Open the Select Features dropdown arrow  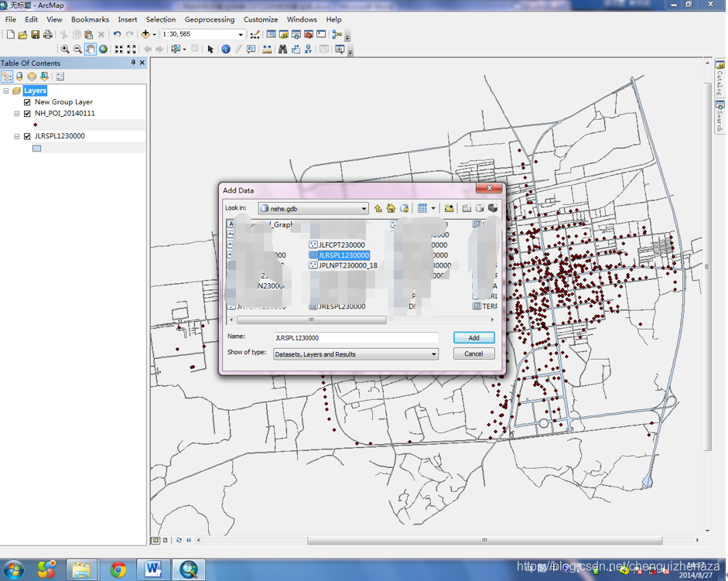184,50
